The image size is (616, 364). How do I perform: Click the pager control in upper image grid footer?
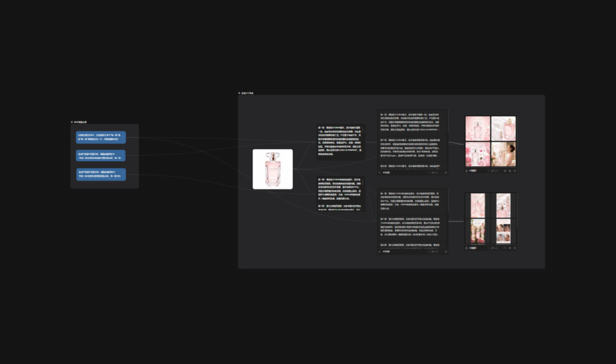(494, 171)
